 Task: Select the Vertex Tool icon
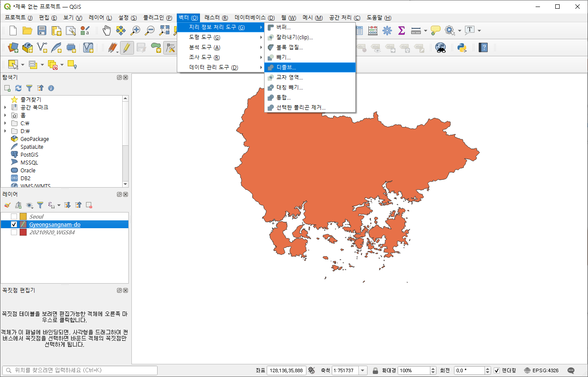[170, 47]
